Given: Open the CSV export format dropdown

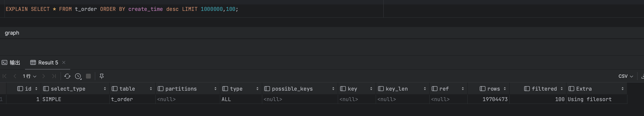Looking at the screenshot, I should (625, 76).
